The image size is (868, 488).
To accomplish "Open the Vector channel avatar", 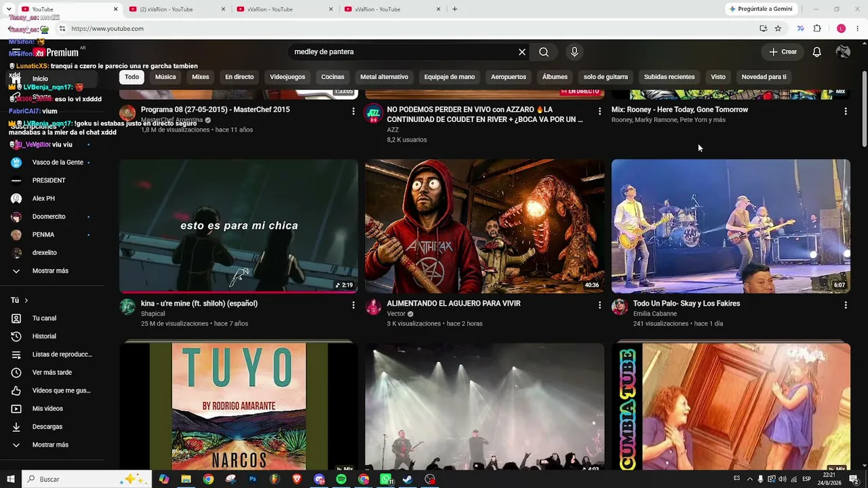I will [374, 307].
